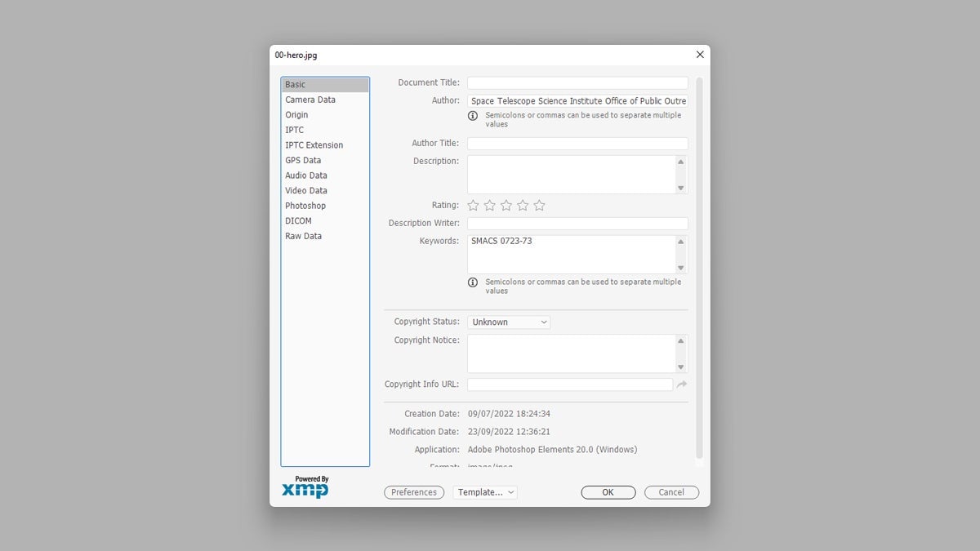Image resolution: width=980 pixels, height=551 pixels.
Task: Click inside the Document Title field
Action: click(x=577, y=82)
